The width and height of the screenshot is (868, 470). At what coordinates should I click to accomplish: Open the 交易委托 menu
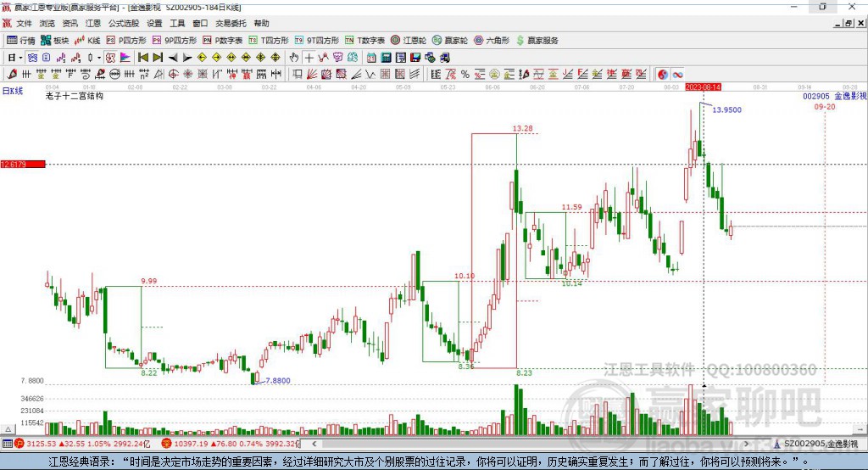click(231, 23)
